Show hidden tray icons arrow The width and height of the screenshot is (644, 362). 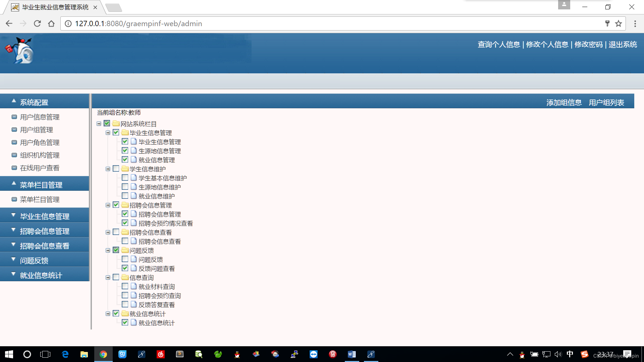coord(510,354)
